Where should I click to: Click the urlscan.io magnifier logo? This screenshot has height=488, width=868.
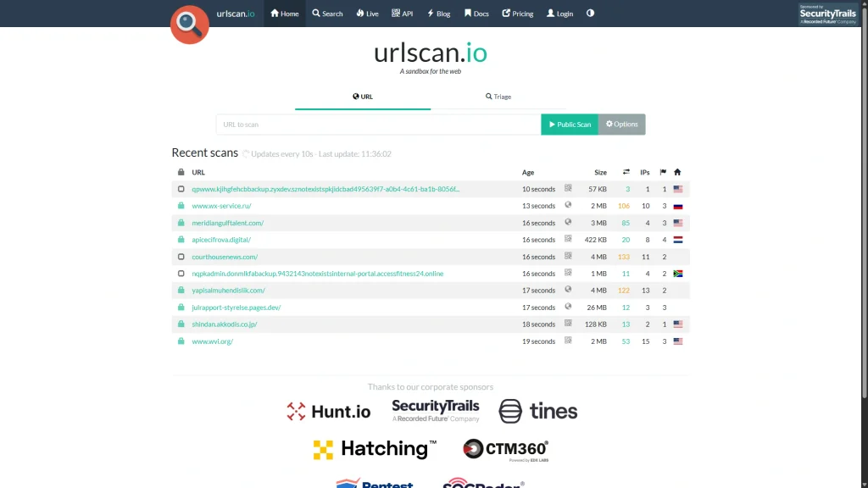(189, 25)
